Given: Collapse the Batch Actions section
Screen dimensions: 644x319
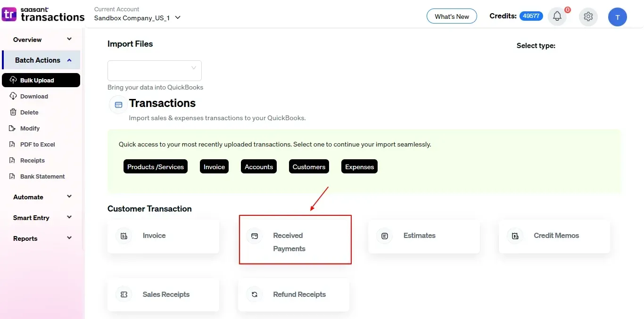Looking at the screenshot, I should [41, 60].
